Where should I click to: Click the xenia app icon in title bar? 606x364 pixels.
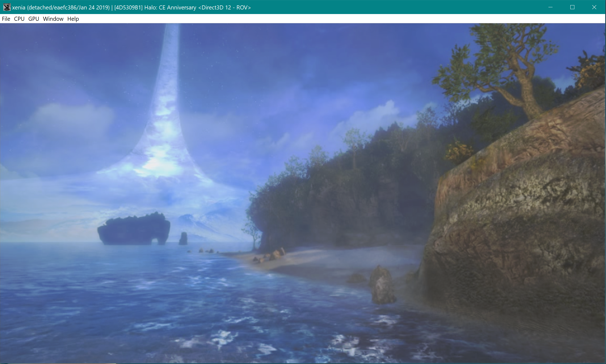point(7,7)
